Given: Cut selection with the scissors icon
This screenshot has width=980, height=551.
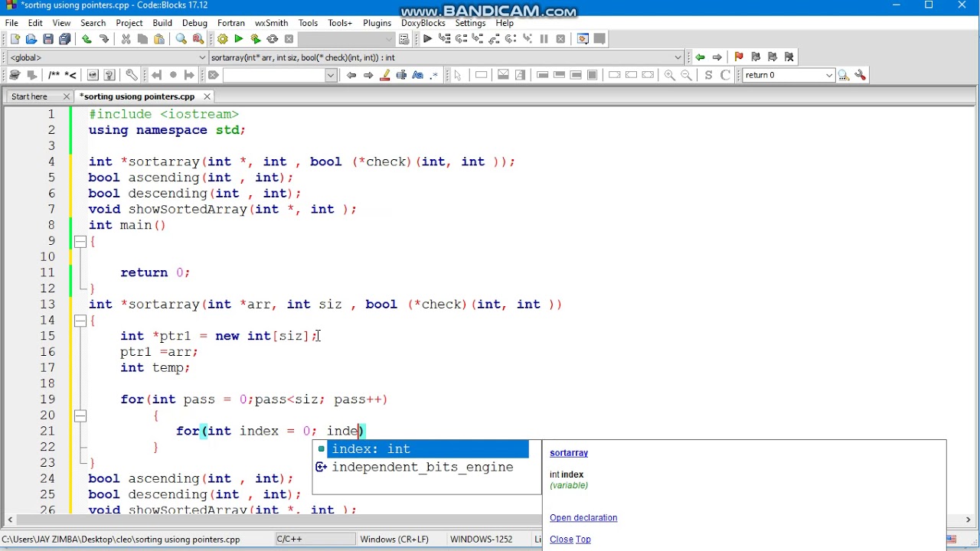Looking at the screenshot, I should click(126, 39).
